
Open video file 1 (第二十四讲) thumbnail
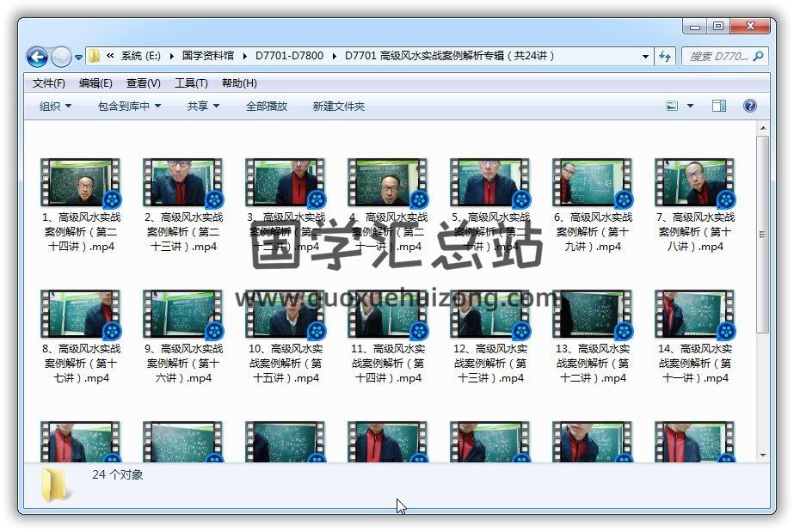[80, 182]
